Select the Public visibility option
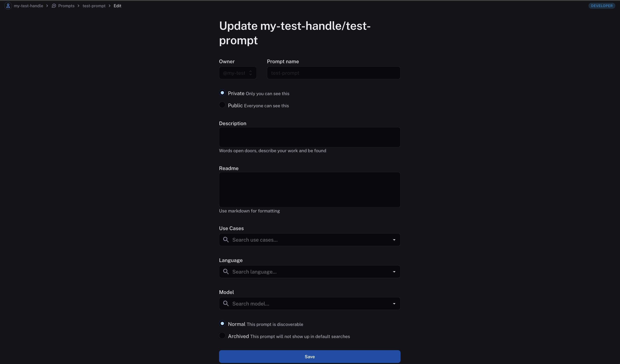This screenshot has height=364, width=620. 222,105
